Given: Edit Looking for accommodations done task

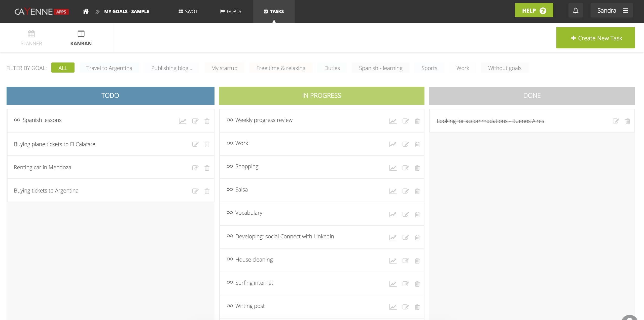Looking at the screenshot, I should (x=616, y=121).
